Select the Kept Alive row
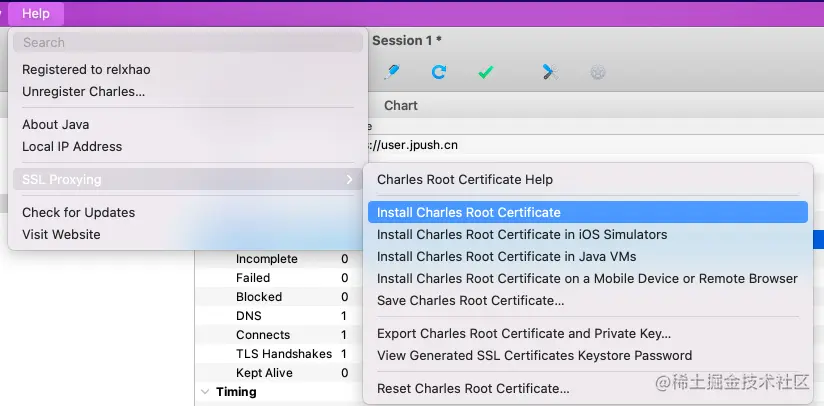824x406 pixels. [x=279, y=372]
